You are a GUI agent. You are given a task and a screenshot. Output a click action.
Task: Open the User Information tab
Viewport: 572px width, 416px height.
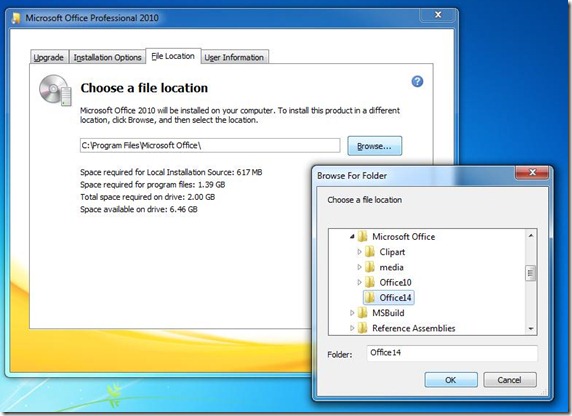pos(234,57)
